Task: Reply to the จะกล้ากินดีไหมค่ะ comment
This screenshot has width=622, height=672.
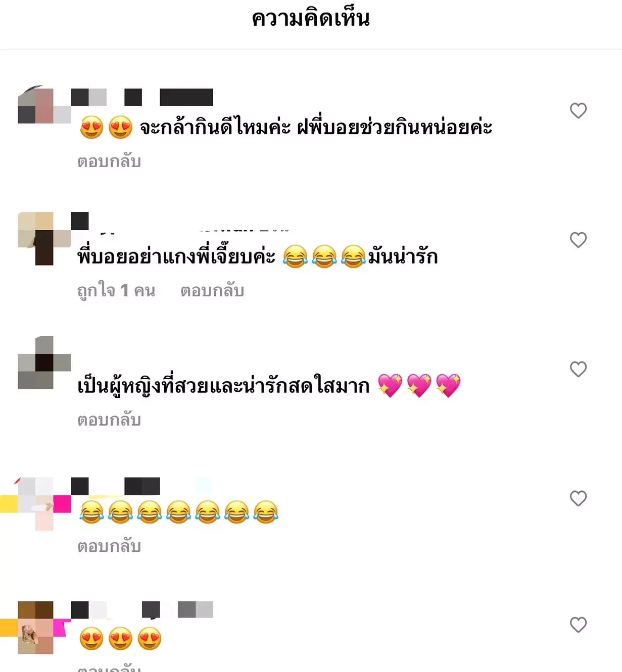Action: click(109, 162)
